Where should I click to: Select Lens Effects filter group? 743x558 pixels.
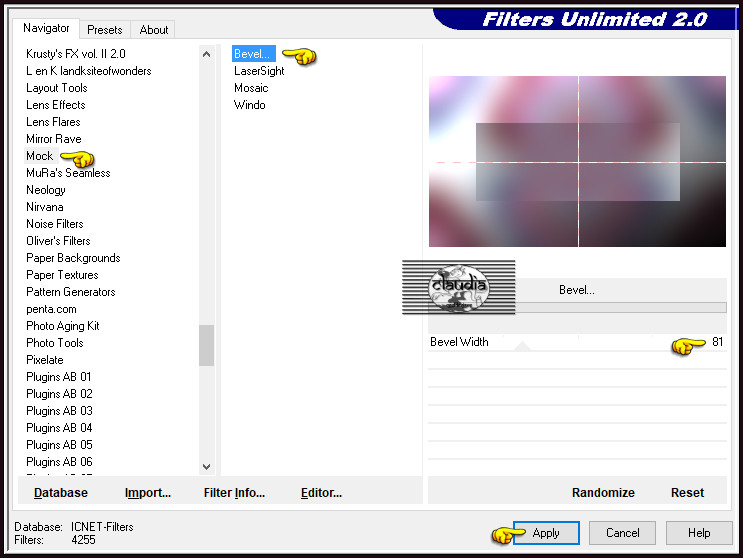[x=56, y=105]
